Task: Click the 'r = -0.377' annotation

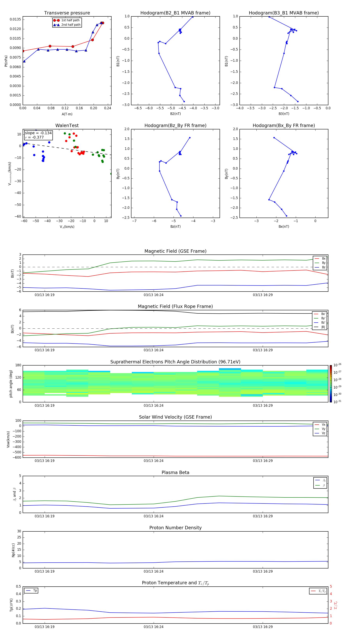Action: (35, 137)
